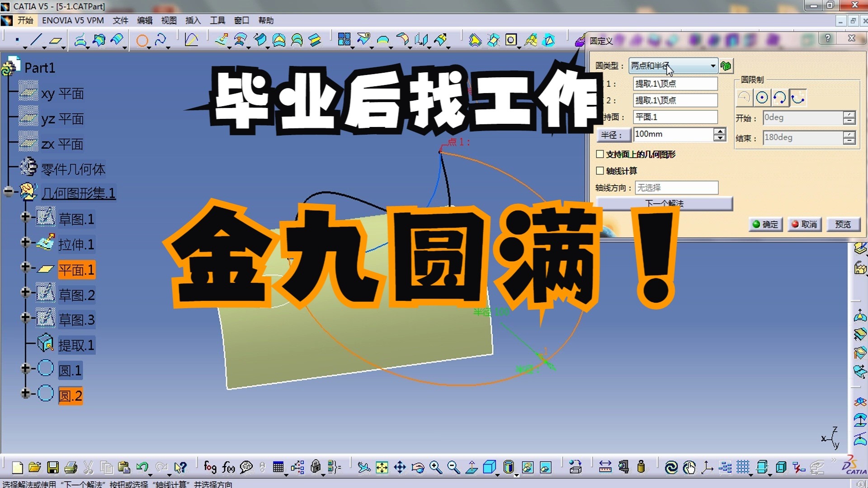This screenshot has height=488, width=868.
Task: Select the Plane tool in the top toolbar
Action: pos(56,39)
